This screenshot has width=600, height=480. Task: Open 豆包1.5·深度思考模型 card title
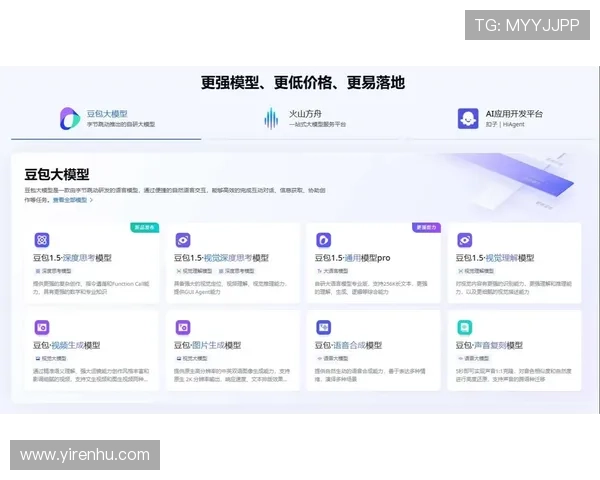72,258
